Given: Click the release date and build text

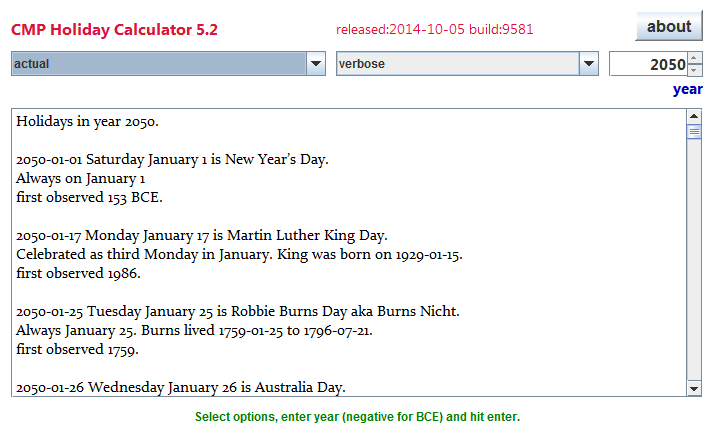Looking at the screenshot, I should [434, 29].
